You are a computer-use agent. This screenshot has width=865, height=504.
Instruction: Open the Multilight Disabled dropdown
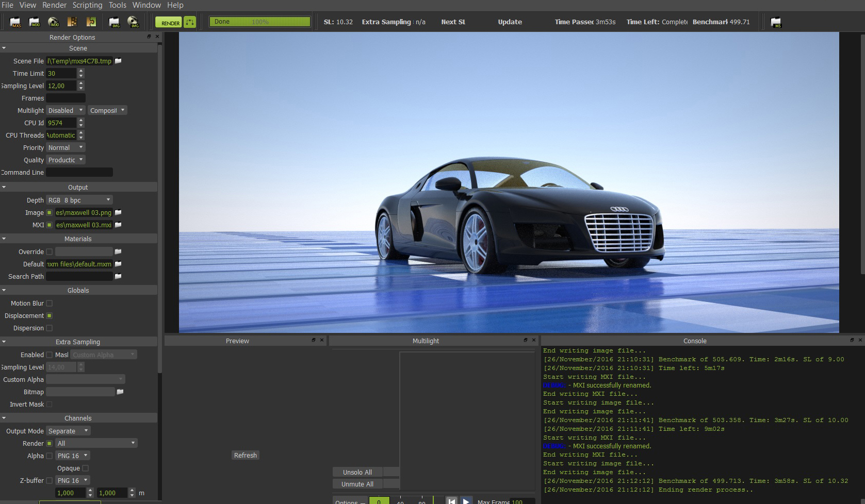click(66, 110)
